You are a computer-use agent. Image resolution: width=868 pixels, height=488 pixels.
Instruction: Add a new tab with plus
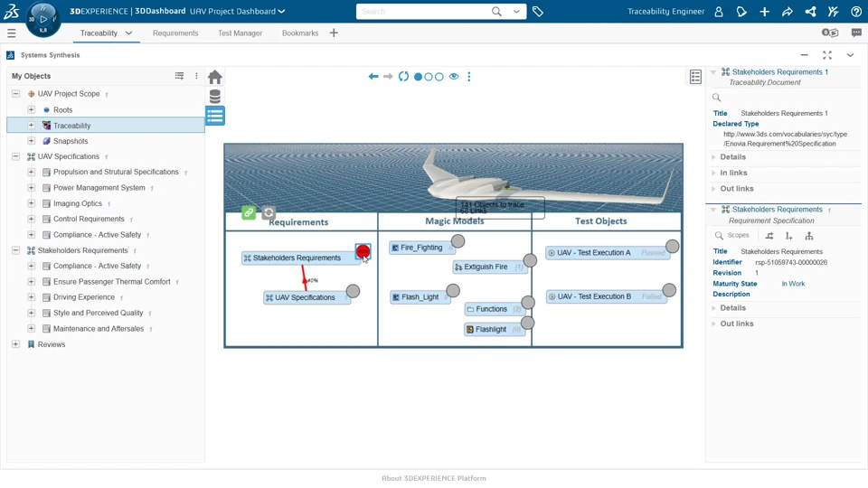[334, 33]
